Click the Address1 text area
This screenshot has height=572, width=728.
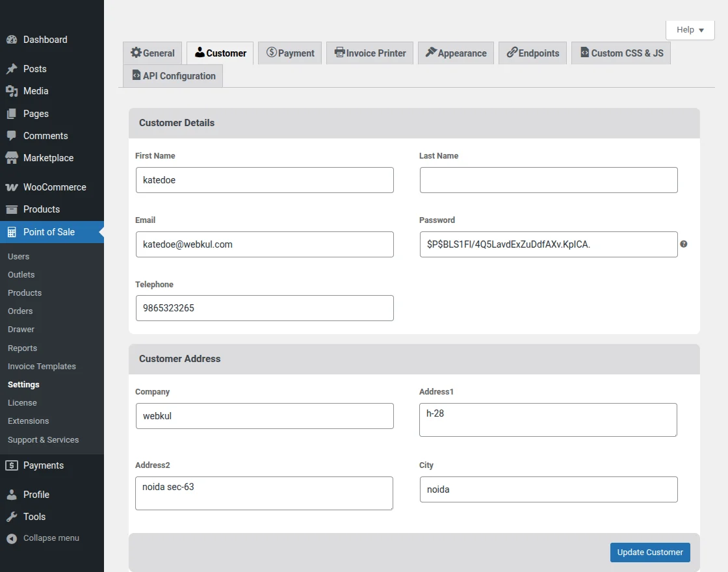click(x=548, y=419)
